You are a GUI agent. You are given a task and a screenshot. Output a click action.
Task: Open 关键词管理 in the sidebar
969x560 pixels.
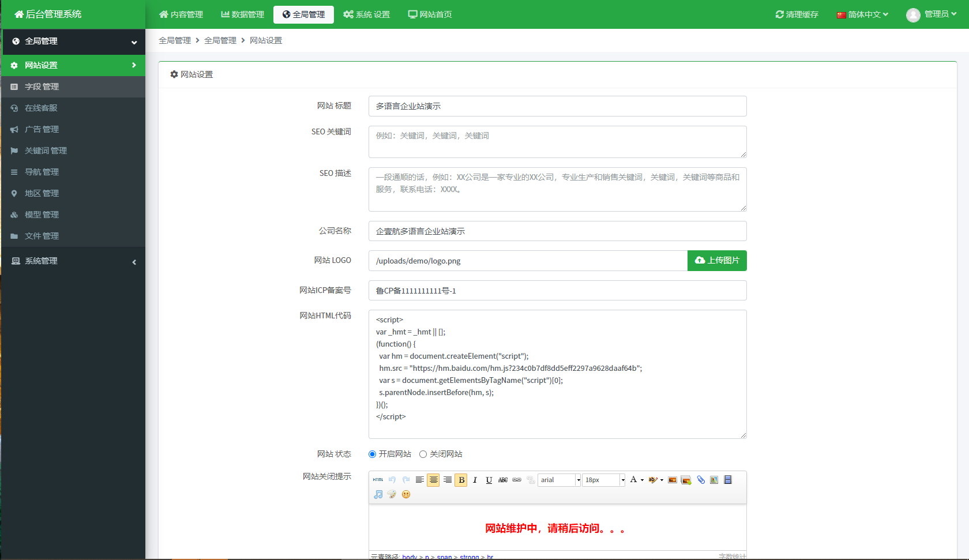(73, 151)
